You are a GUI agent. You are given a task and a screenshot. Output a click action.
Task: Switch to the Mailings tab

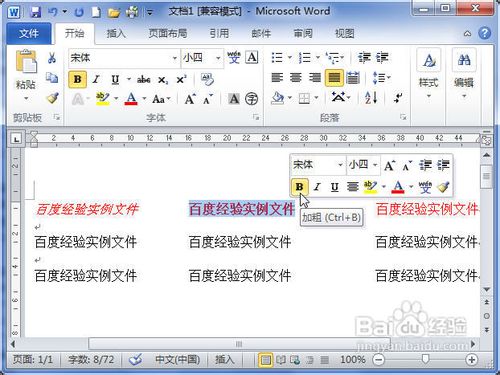point(261,33)
